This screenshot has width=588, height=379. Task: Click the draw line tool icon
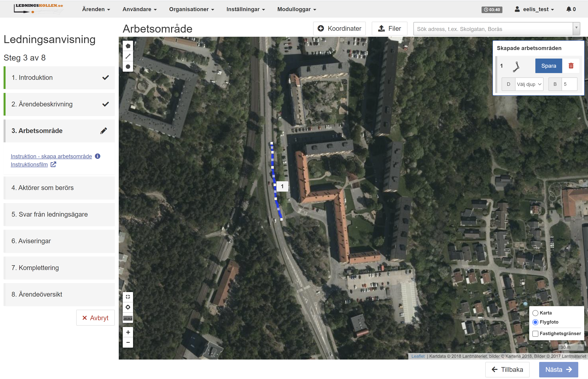128,56
